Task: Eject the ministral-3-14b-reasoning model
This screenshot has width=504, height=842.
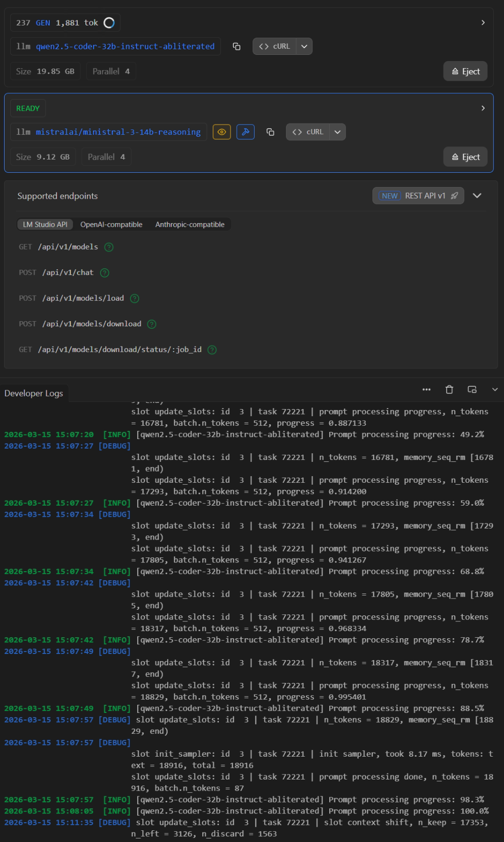Action: click(465, 157)
